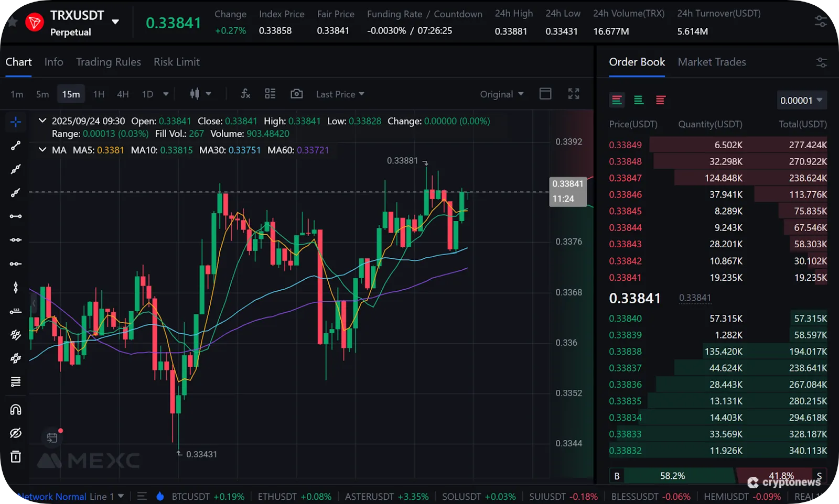Collapse the MA indicator legend
This screenshot has width=839, height=504.
[42, 150]
